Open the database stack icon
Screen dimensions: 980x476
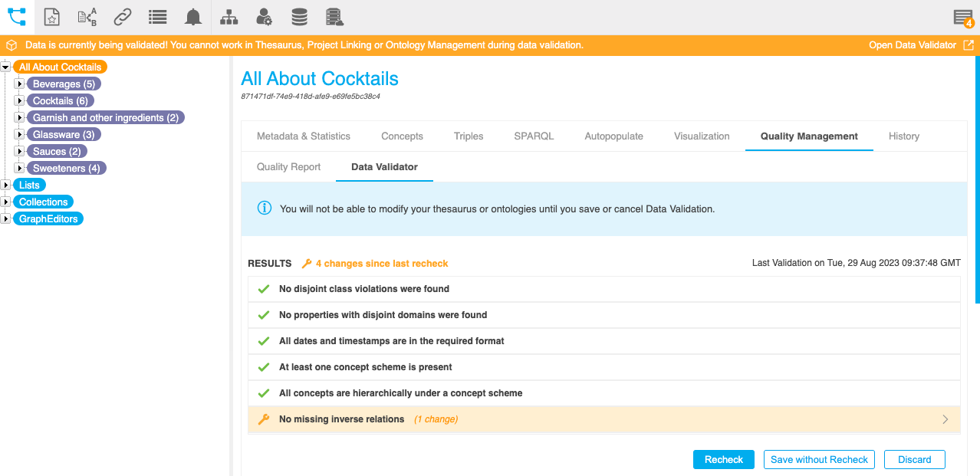pyautogui.click(x=298, y=16)
